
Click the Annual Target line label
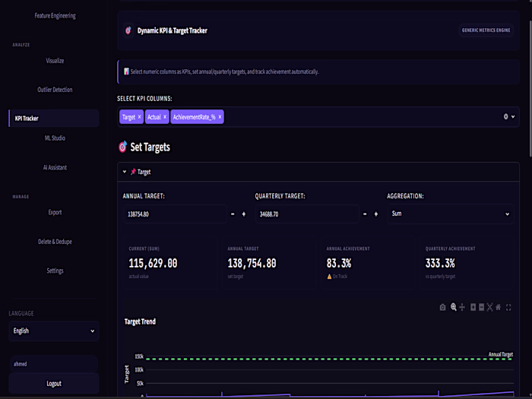pos(500,354)
